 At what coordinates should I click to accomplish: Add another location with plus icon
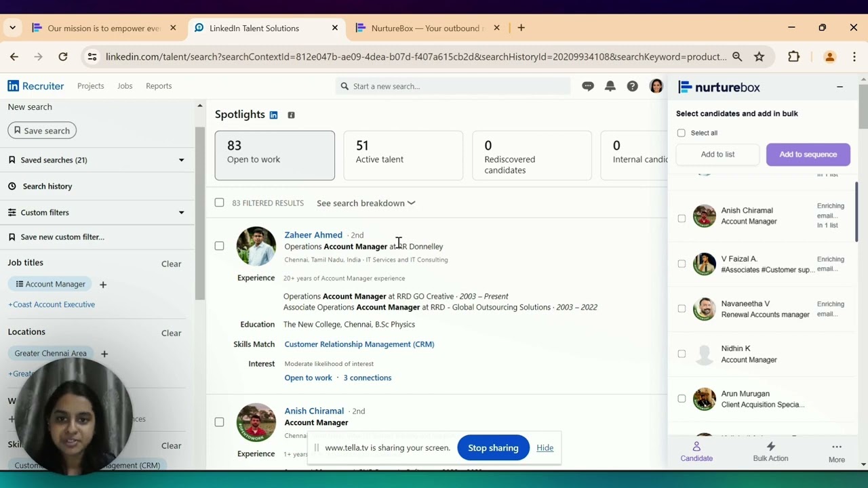(104, 354)
